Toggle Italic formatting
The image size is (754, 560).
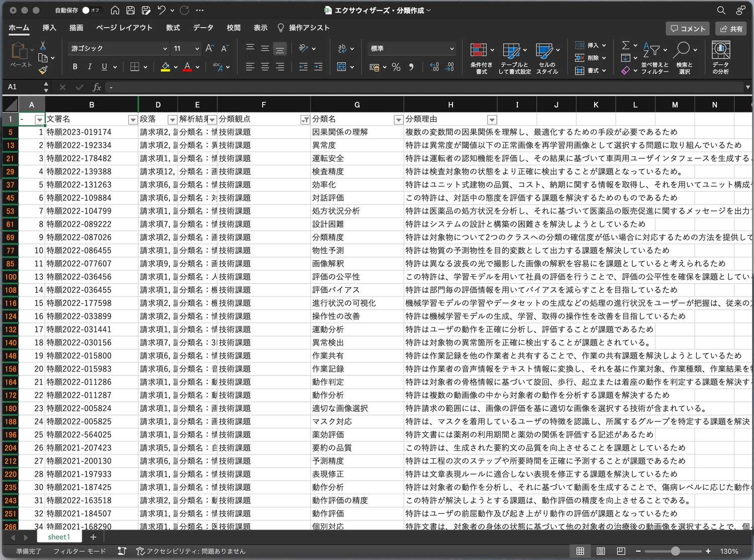pyautogui.click(x=89, y=67)
